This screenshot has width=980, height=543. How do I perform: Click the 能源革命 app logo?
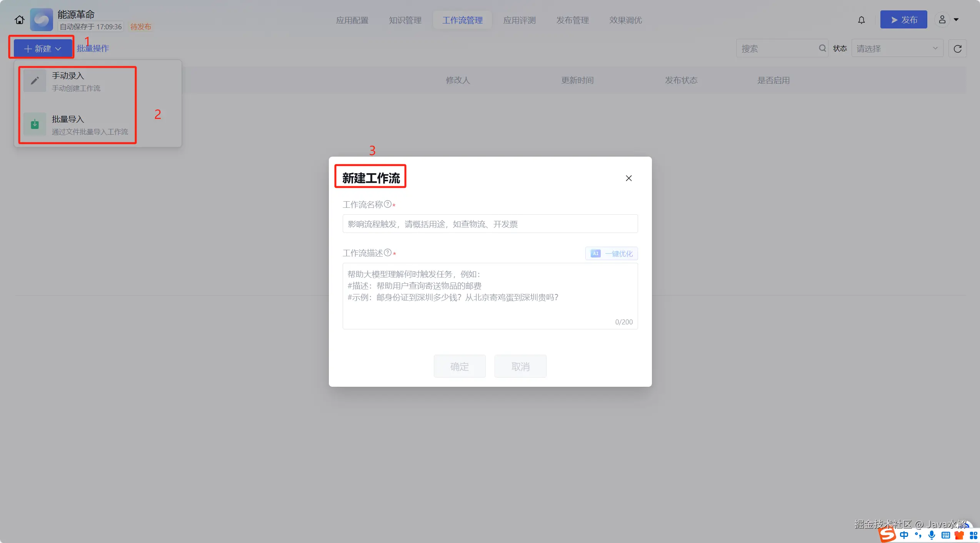tap(42, 20)
